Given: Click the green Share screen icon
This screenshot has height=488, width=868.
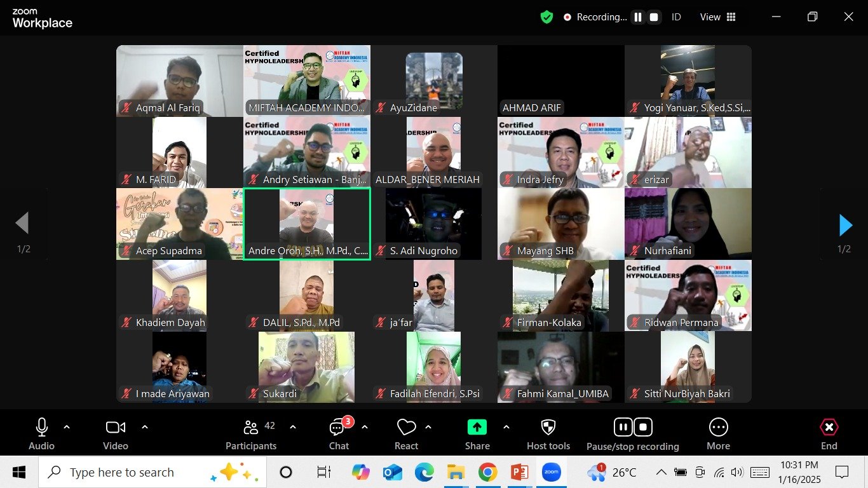Looking at the screenshot, I should 477,427.
